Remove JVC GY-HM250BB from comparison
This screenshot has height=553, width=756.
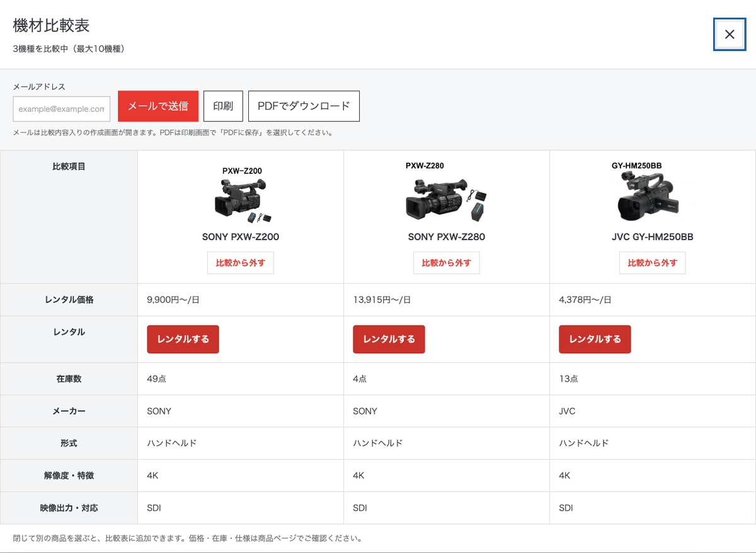[653, 263]
